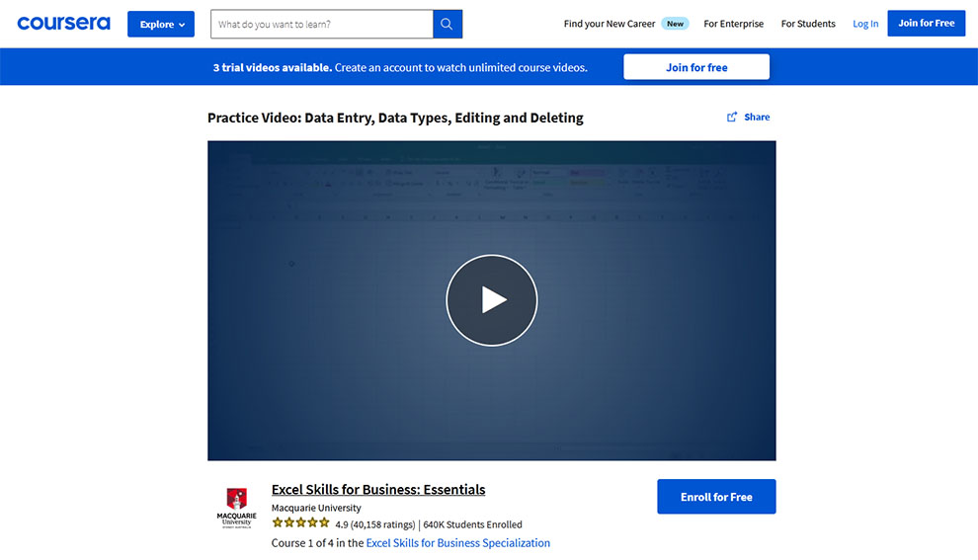Click Join for Free in the header

[x=927, y=23]
